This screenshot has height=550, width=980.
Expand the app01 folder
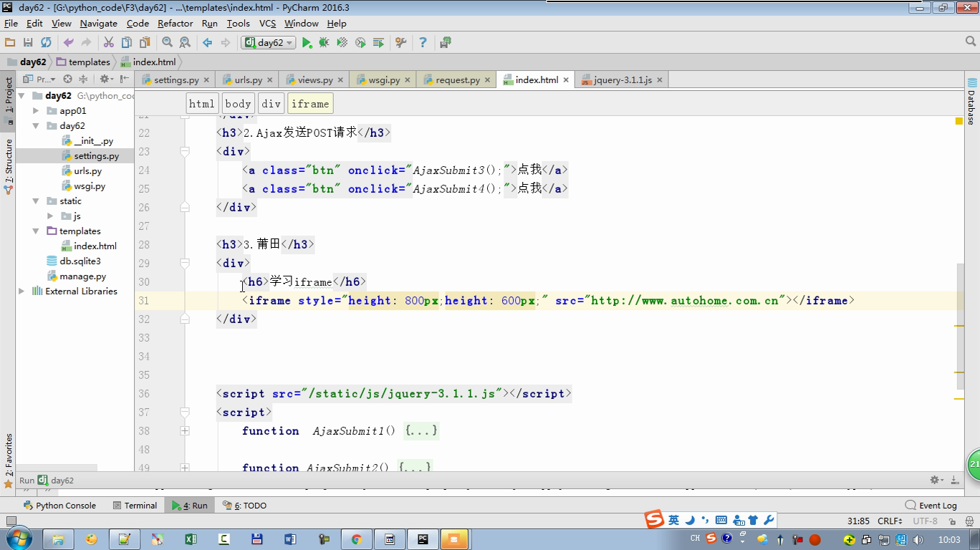coord(36,111)
